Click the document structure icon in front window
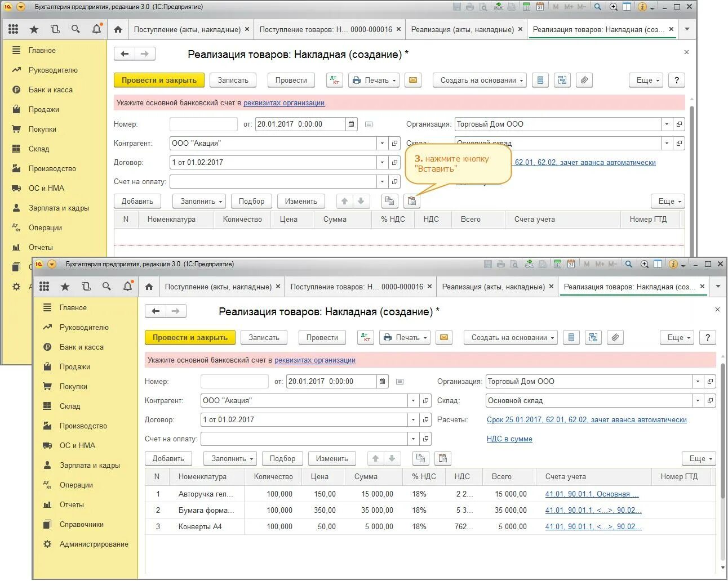The height and width of the screenshot is (581, 728). pyautogui.click(x=593, y=337)
